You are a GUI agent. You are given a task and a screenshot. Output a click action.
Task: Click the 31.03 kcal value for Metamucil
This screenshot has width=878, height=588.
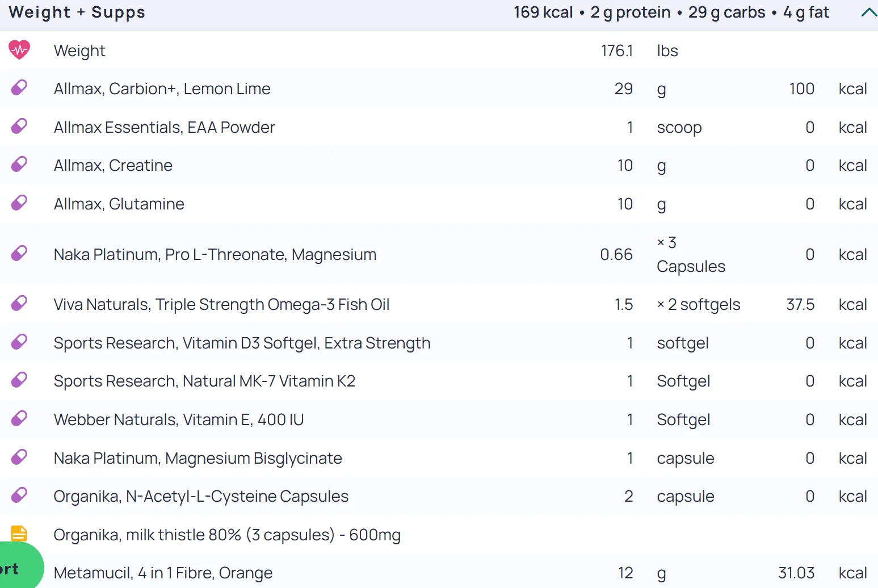pos(796,573)
